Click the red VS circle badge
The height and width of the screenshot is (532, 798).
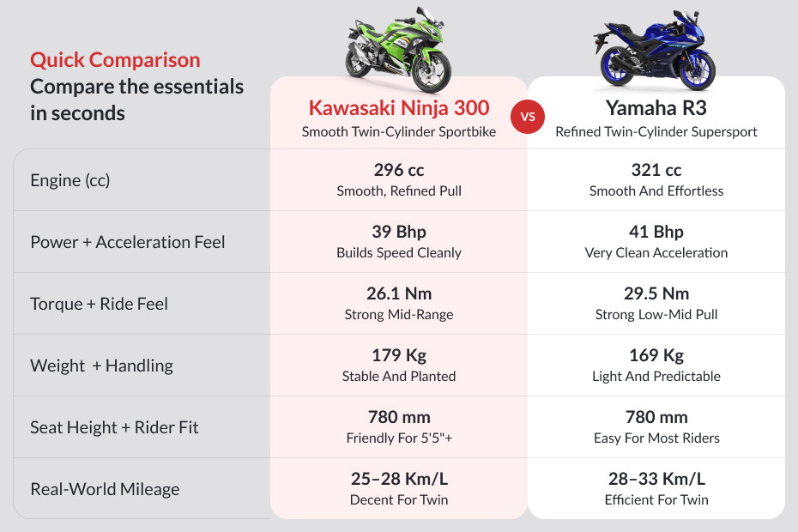(527, 117)
